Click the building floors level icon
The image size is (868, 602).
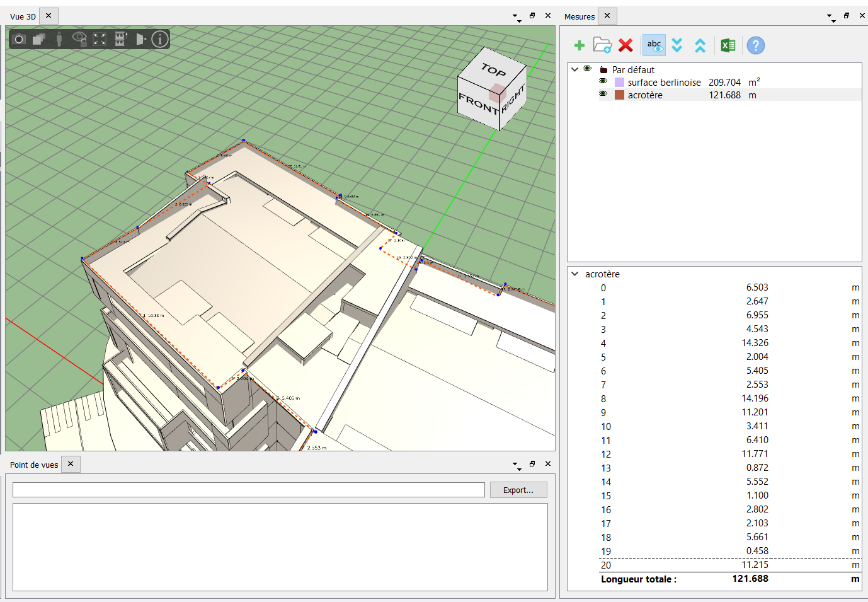coord(120,40)
